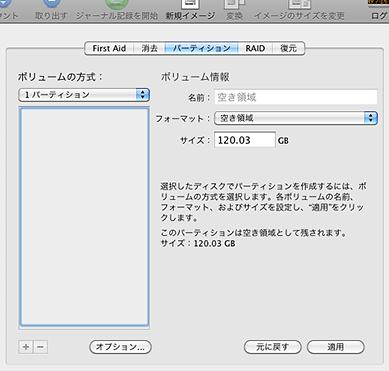
Task: Click the オプション... button
Action: [x=120, y=347]
